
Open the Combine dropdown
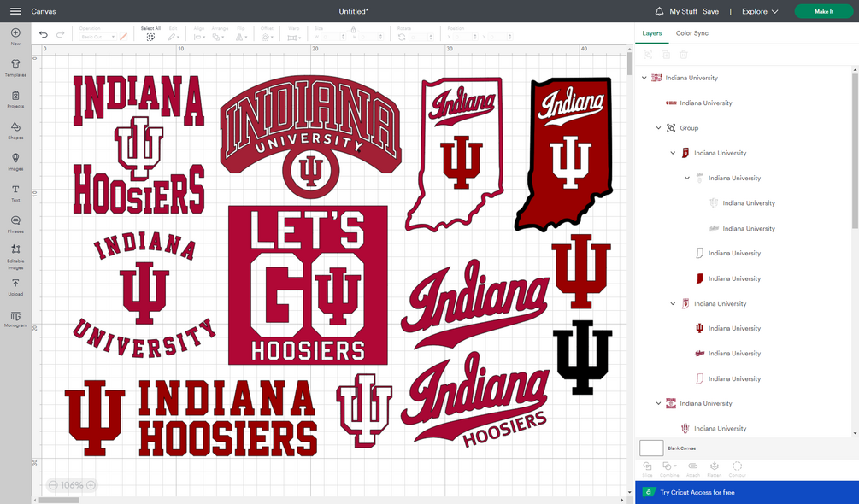(x=669, y=469)
